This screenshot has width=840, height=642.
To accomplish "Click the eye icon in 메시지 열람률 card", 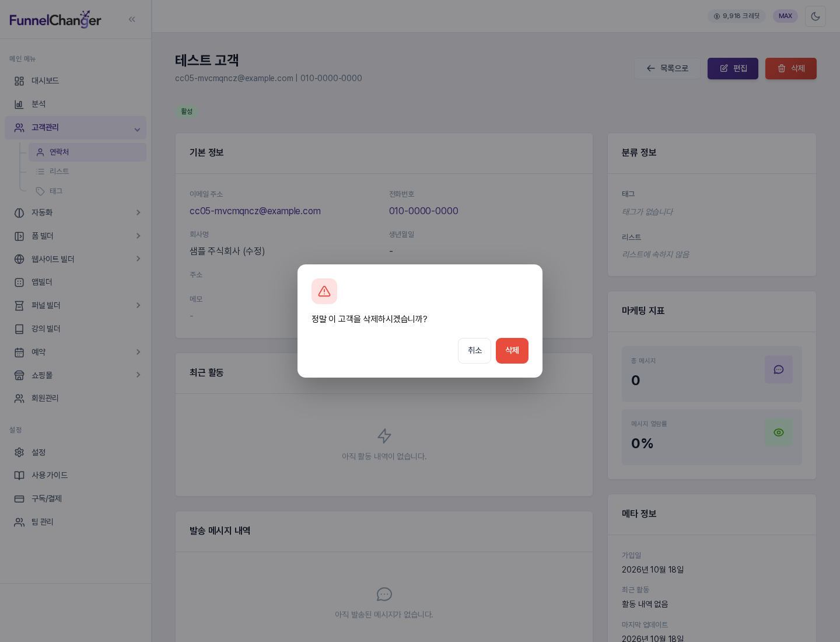I will coord(779,432).
